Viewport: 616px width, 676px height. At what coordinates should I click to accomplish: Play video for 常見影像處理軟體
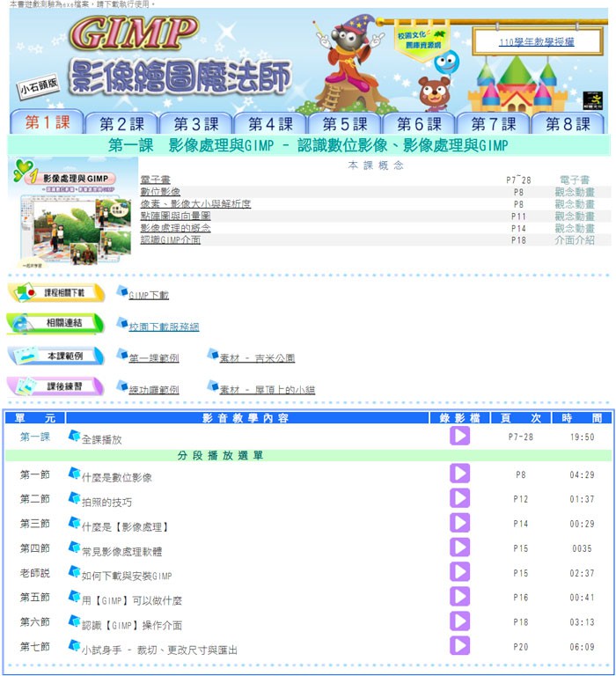coord(459,548)
